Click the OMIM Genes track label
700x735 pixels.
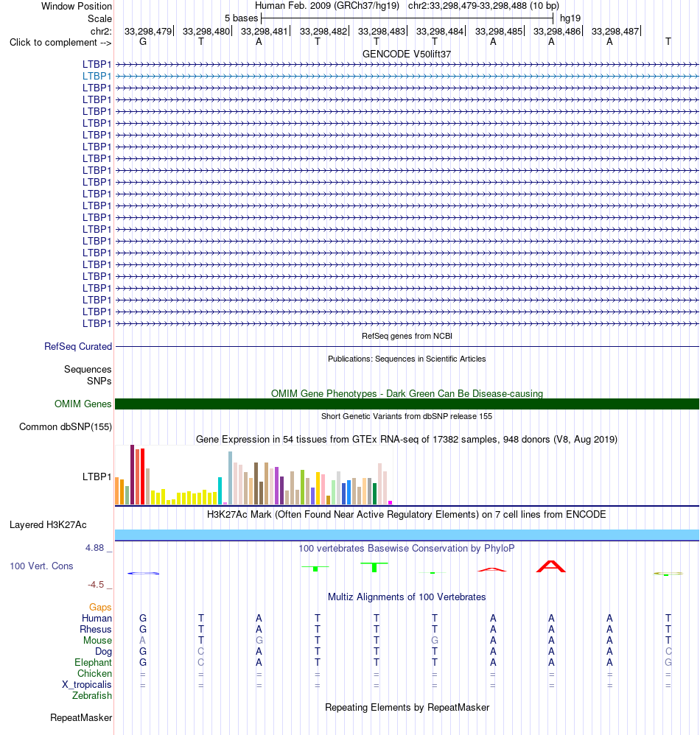(83, 404)
